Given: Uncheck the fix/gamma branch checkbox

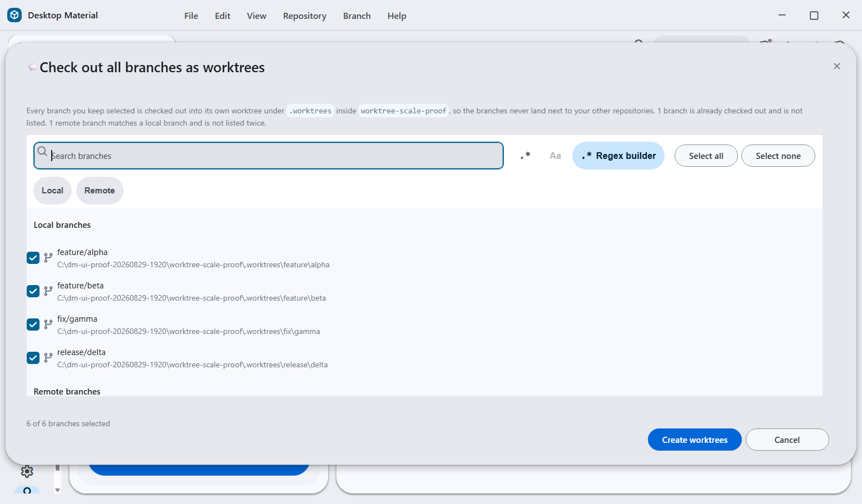Looking at the screenshot, I should point(33,325).
